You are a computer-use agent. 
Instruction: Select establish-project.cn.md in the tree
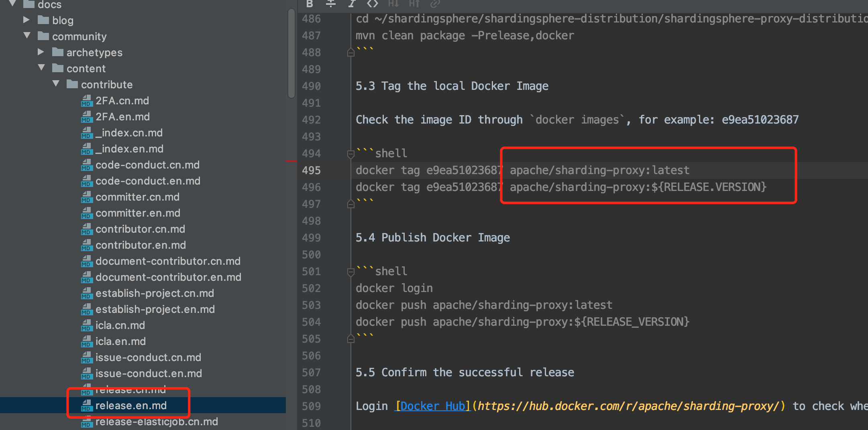coord(155,293)
